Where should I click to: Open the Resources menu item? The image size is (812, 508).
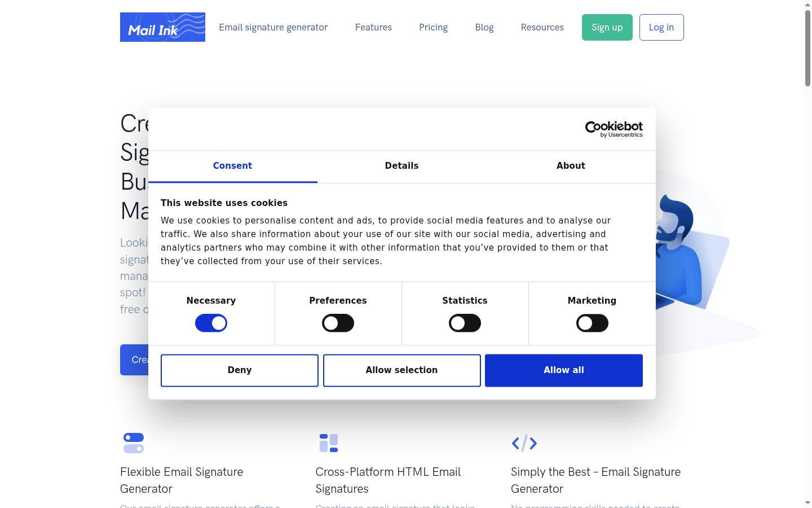(542, 27)
